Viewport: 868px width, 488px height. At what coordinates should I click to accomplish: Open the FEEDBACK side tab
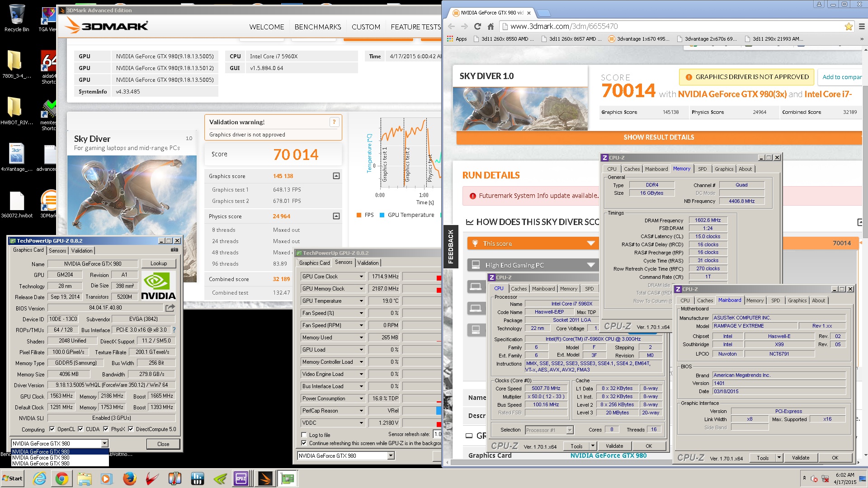click(x=450, y=246)
